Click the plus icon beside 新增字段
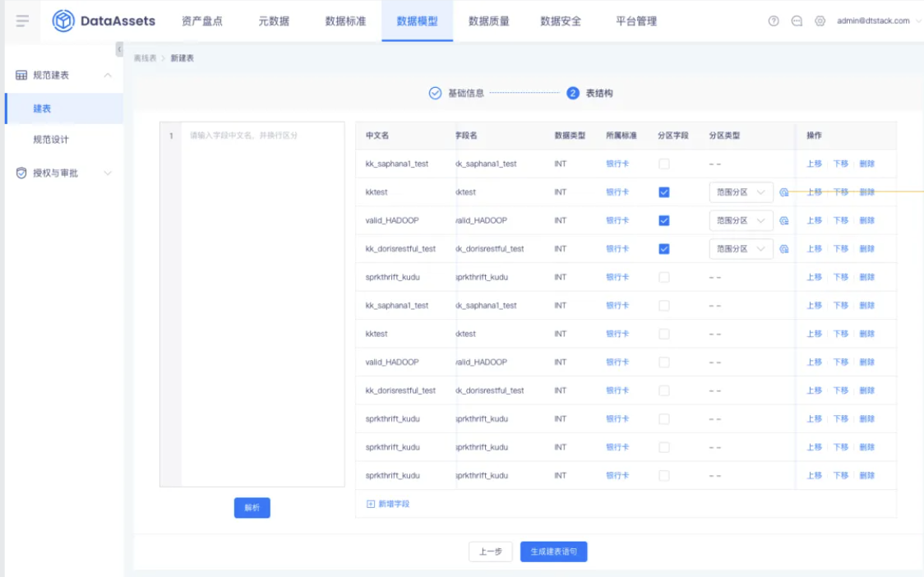Image resolution: width=924 pixels, height=577 pixels. coord(371,504)
